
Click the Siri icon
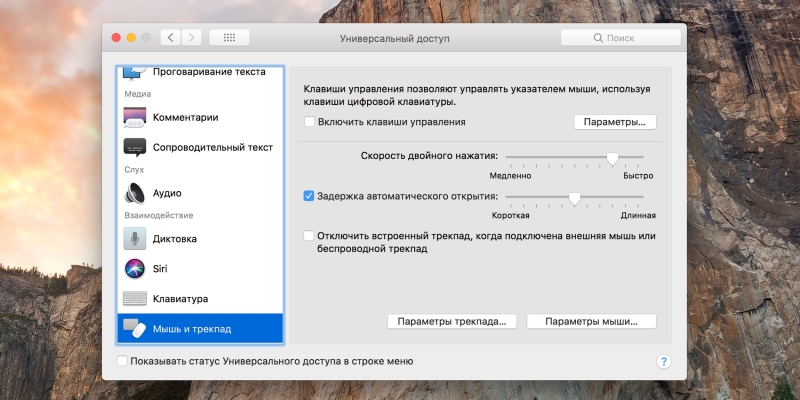point(135,269)
